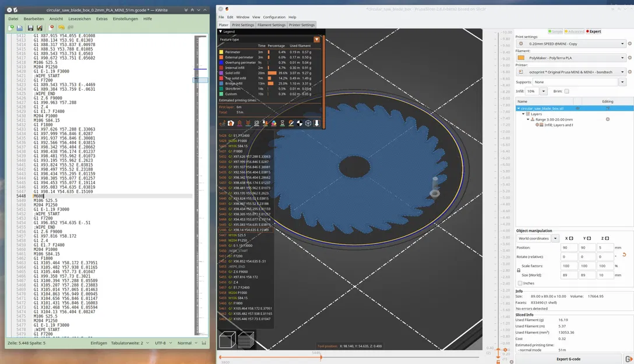Click the gear icon beside the Filament preset

pos(629,58)
